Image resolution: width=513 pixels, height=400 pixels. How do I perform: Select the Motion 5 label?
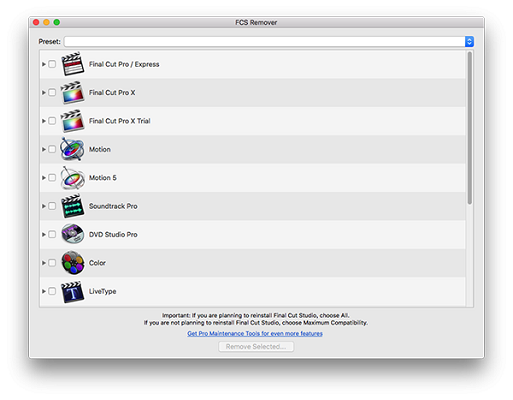click(103, 178)
